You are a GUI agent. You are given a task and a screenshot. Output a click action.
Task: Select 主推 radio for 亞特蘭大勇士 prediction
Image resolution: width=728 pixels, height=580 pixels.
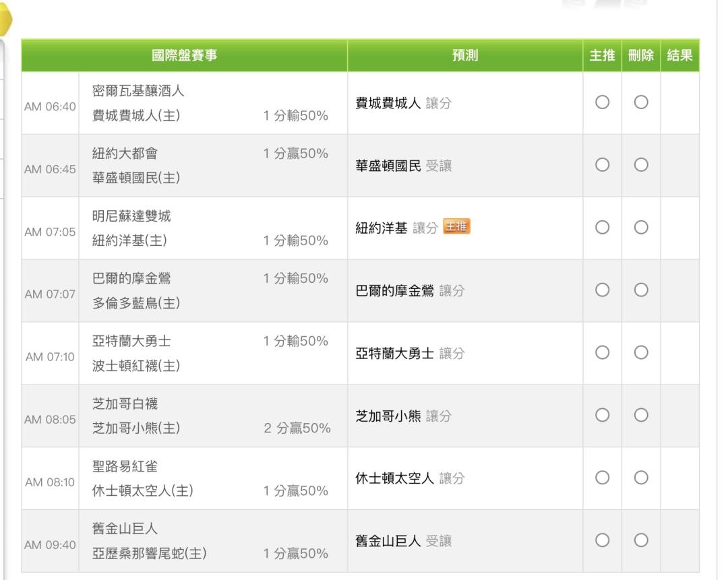click(x=602, y=352)
